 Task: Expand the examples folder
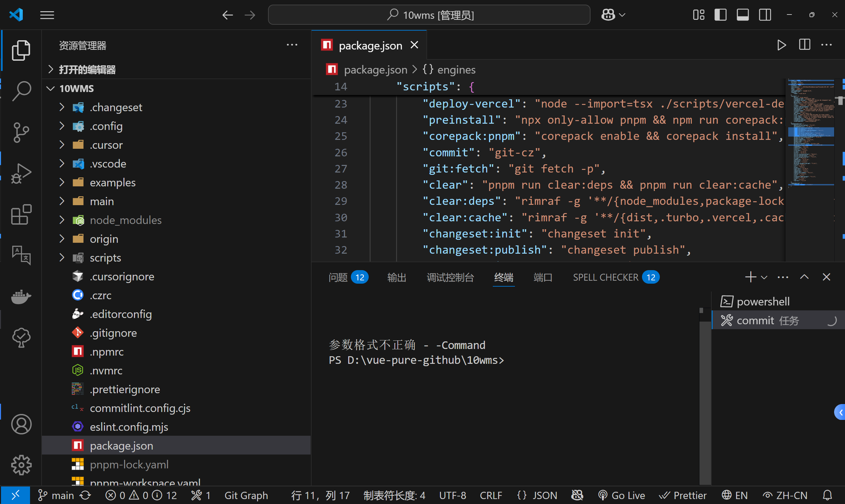[176, 182]
